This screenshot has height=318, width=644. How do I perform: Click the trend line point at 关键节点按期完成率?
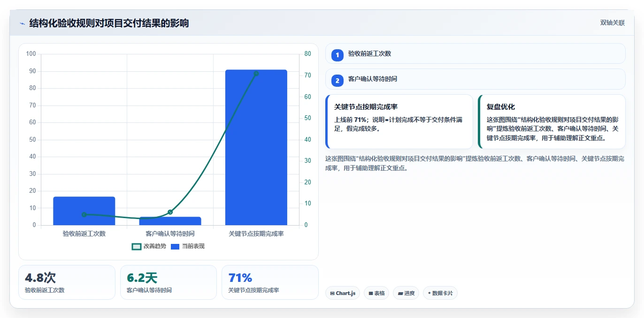click(x=256, y=74)
